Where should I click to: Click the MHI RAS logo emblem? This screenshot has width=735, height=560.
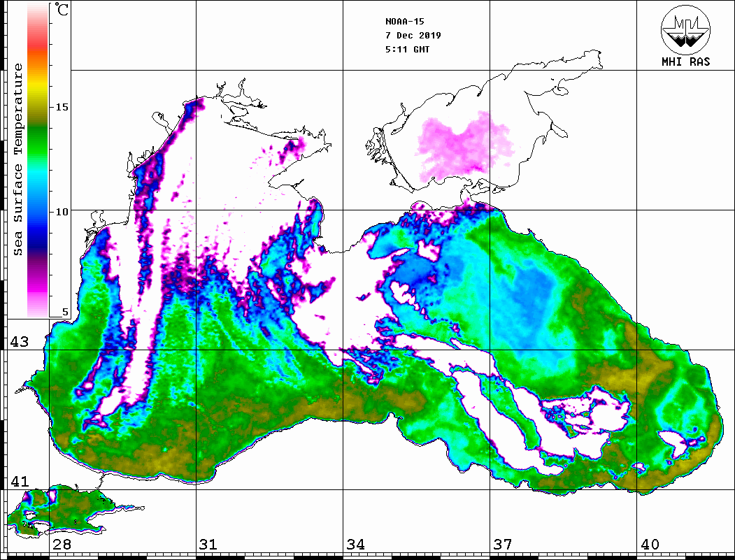685,29
